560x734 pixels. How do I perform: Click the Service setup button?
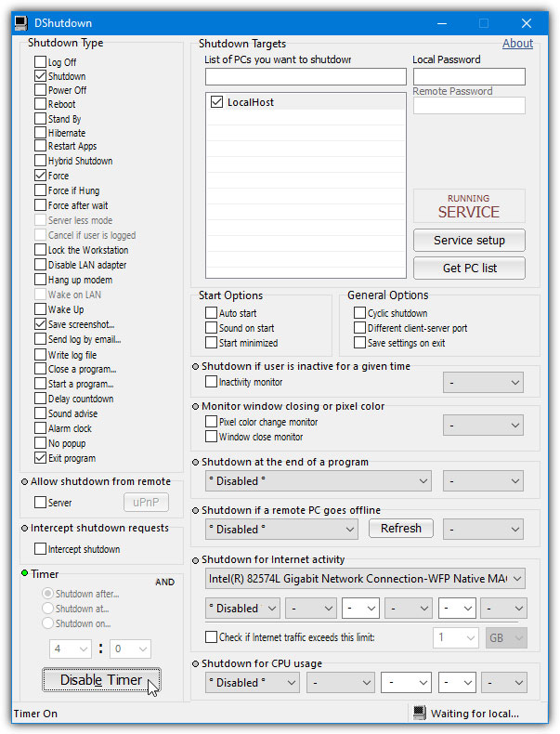coord(469,240)
